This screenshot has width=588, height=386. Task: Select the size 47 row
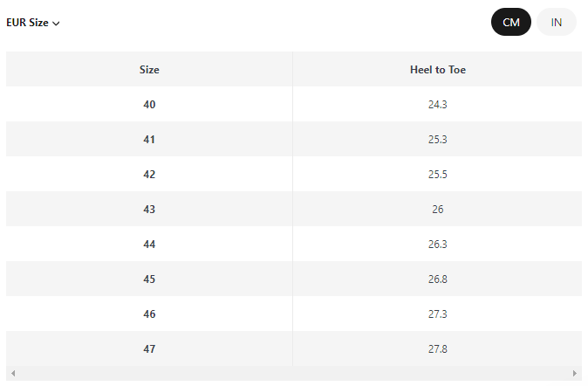click(294, 348)
